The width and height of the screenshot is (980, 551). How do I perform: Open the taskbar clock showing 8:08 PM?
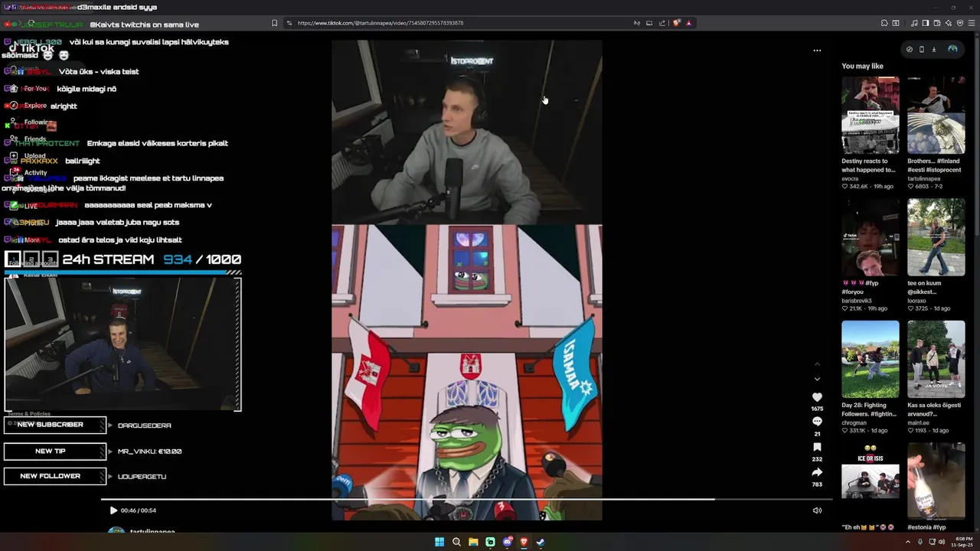[x=963, y=542]
